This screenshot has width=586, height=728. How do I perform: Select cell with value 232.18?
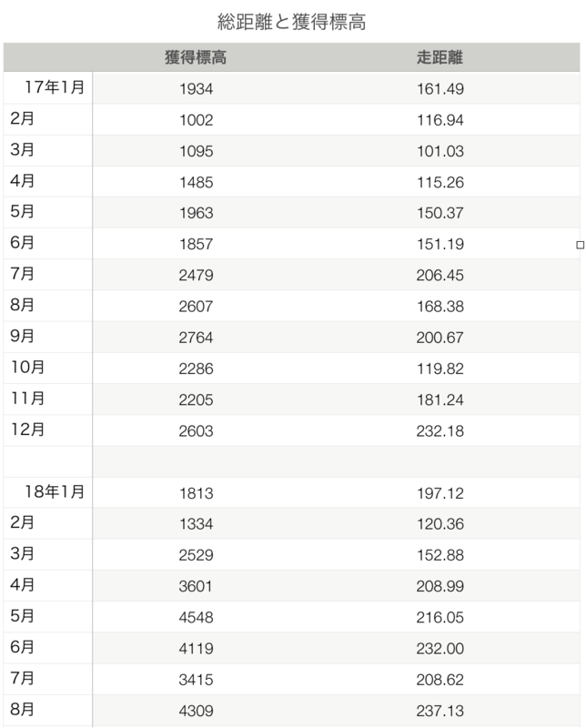click(439, 430)
